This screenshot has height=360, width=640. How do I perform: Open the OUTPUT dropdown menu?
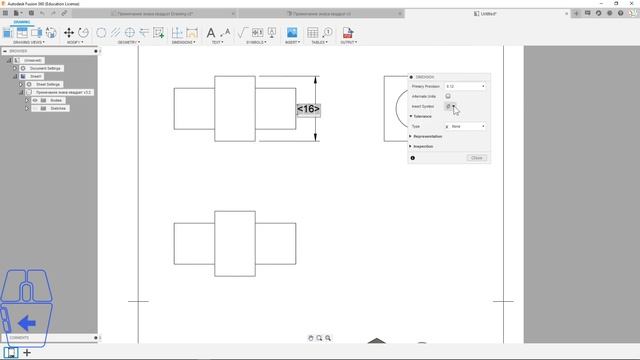(x=349, y=42)
